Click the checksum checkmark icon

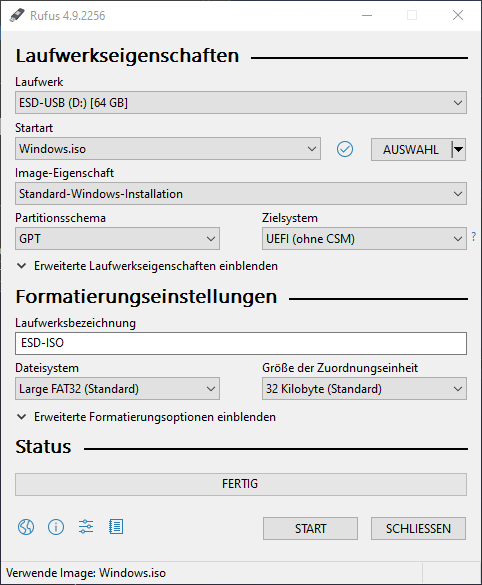tap(345, 149)
